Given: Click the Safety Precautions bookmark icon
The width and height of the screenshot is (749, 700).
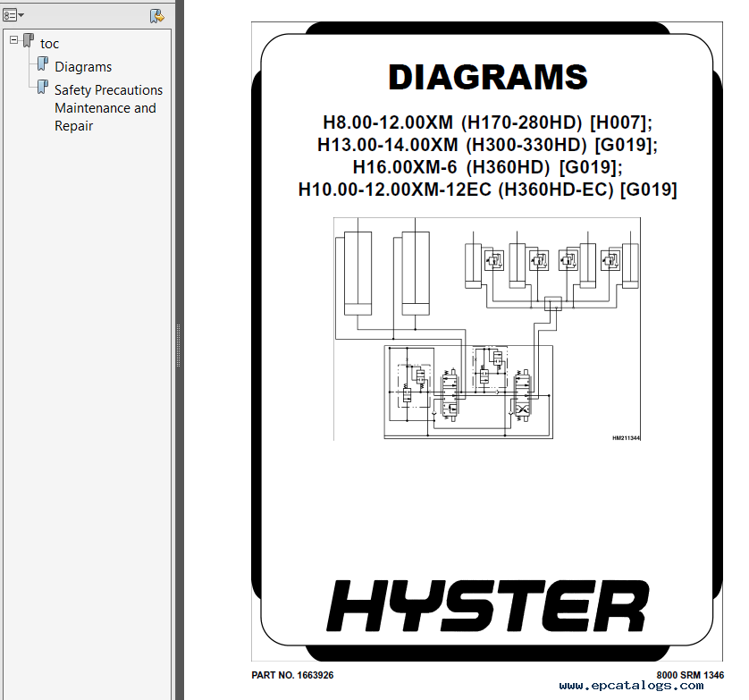Looking at the screenshot, I should pos(43,87).
